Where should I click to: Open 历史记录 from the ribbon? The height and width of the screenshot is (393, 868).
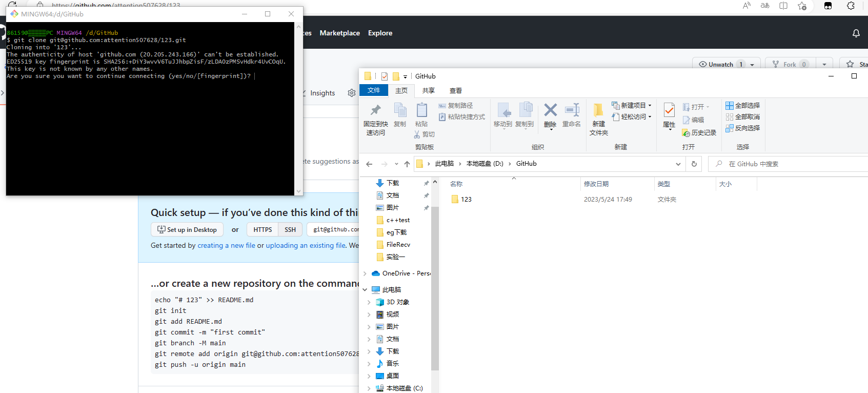coord(699,133)
